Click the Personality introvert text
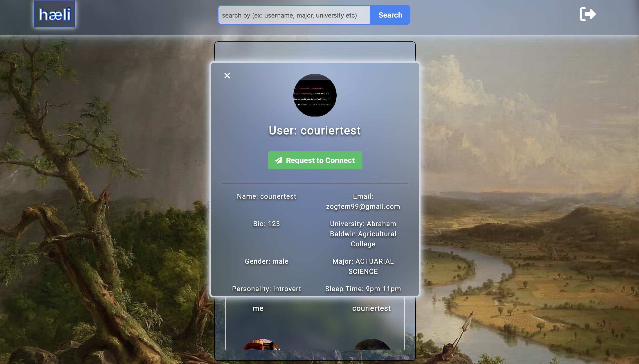639x364 pixels. coord(266,289)
